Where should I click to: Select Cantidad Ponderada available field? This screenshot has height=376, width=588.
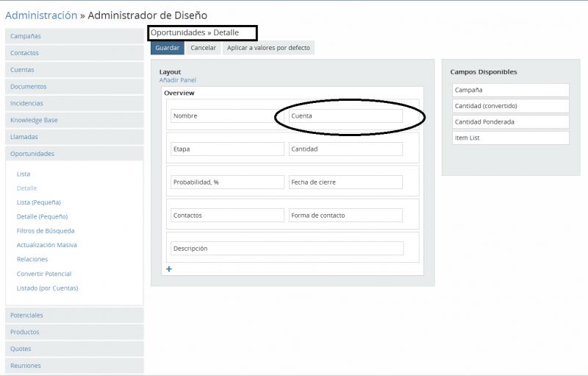pos(511,122)
